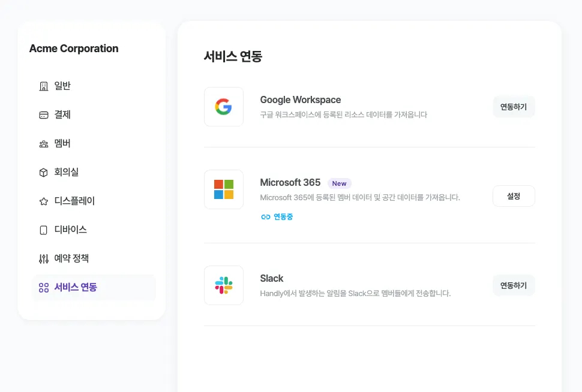Click 연동하기 for Google Workspace
This screenshot has height=392, width=582.
pyautogui.click(x=514, y=107)
